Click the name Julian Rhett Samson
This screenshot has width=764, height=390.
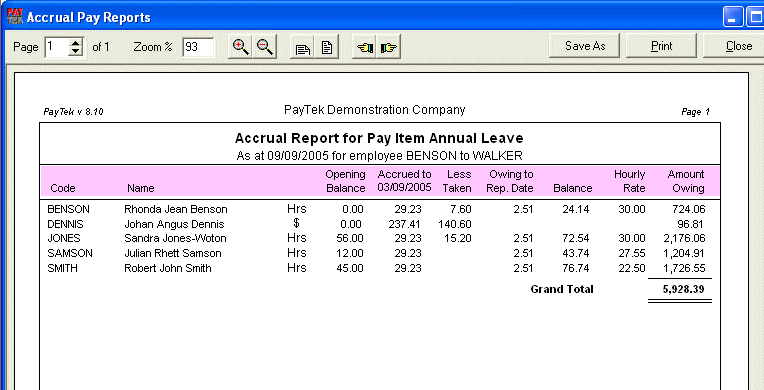[x=172, y=253]
